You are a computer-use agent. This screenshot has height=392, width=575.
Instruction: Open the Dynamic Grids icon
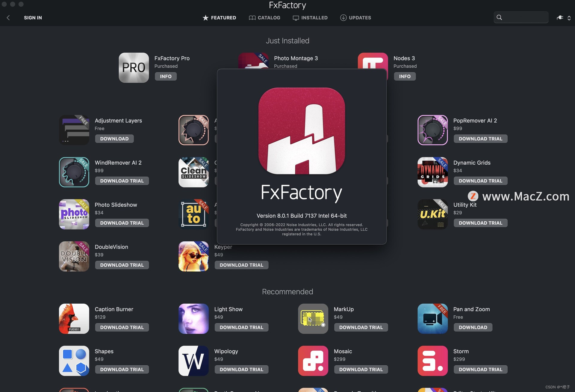432,172
